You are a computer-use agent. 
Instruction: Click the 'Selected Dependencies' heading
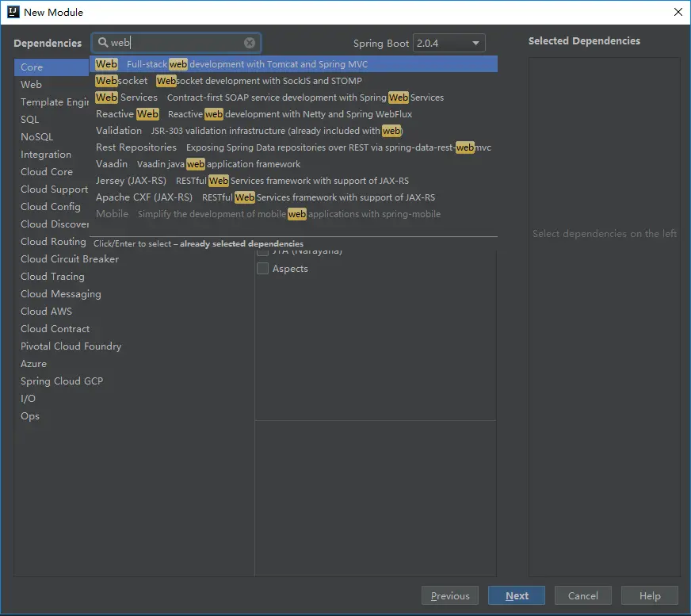[584, 41]
